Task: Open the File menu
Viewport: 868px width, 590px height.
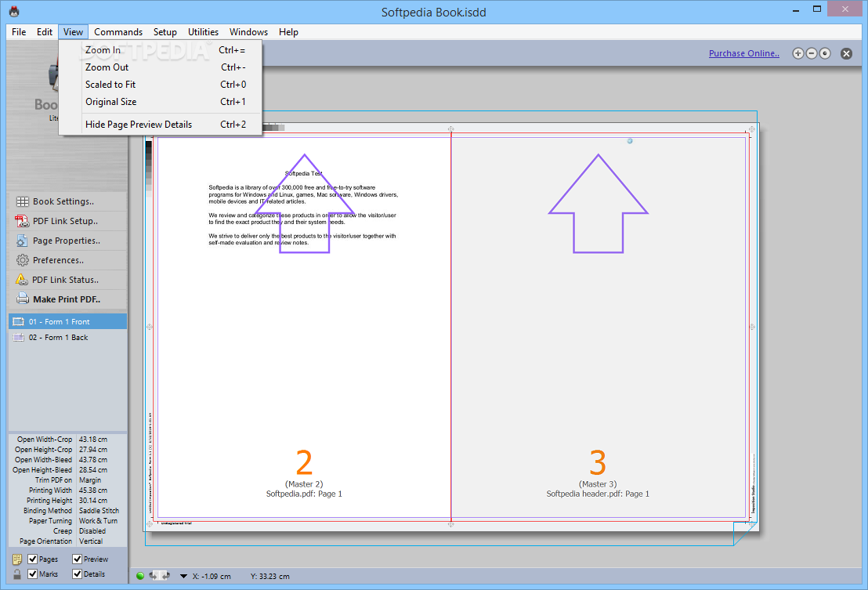Action: (19, 32)
